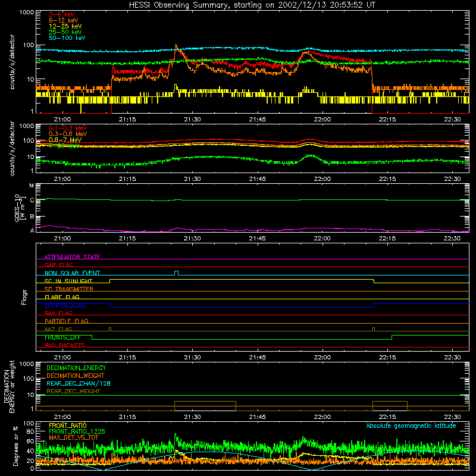This screenshot has height=476, width=476.
Task: Click the REAR_DEC_CHAN/128 legend entry
Action: (x=79, y=383)
